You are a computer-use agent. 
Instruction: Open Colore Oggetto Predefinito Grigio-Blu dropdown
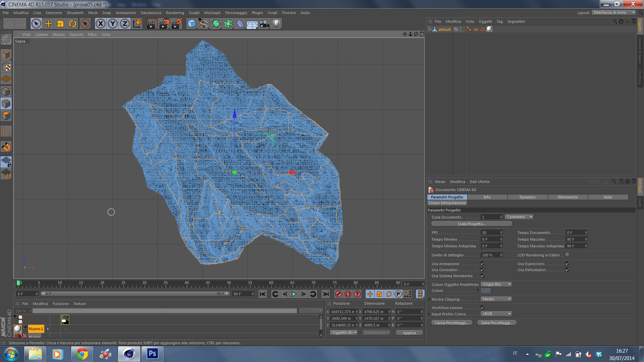click(496, 284)
